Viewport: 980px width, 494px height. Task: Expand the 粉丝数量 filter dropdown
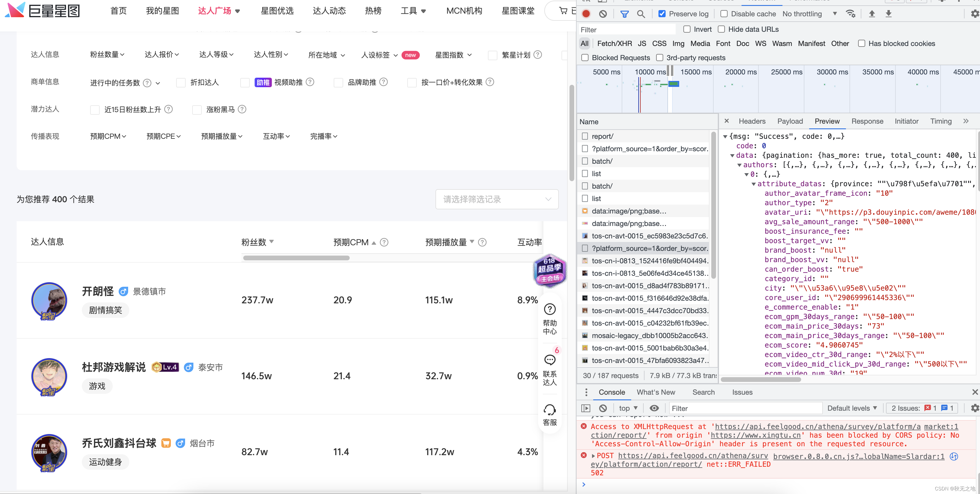point(107,55)
